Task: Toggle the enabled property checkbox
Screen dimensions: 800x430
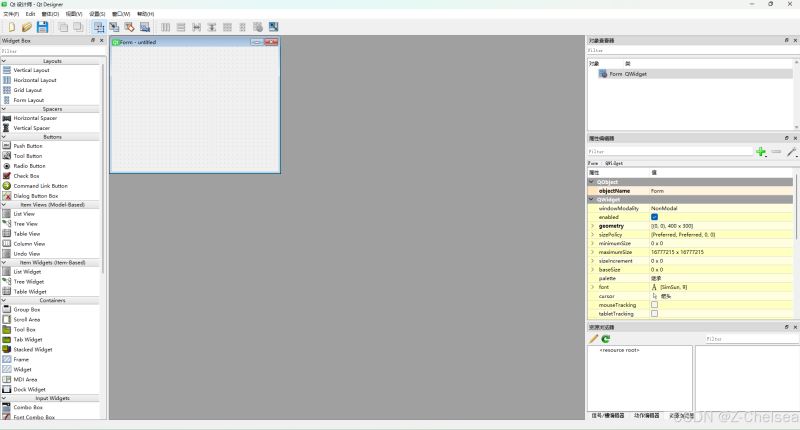Action: tap(655, 217)
